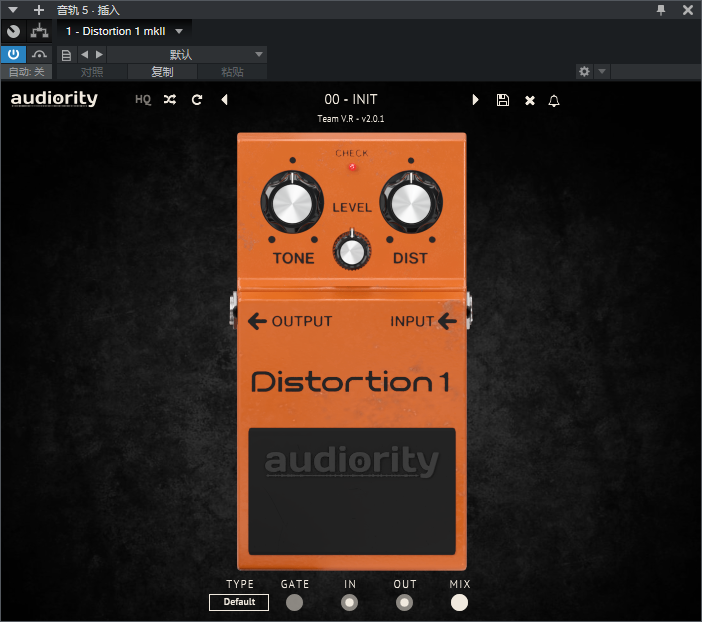
Task: Open the 默认 preset dropdown
Action: click(x=187, y=55)
